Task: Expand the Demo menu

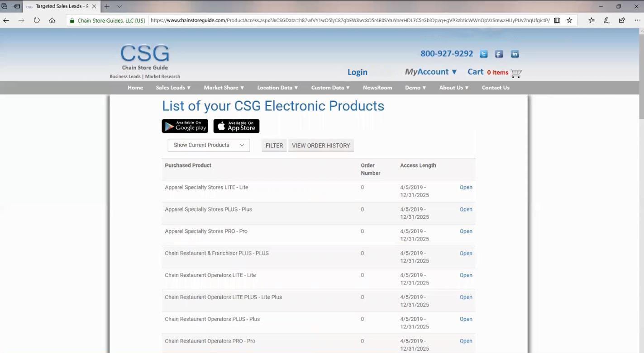Action: point(415,88)
